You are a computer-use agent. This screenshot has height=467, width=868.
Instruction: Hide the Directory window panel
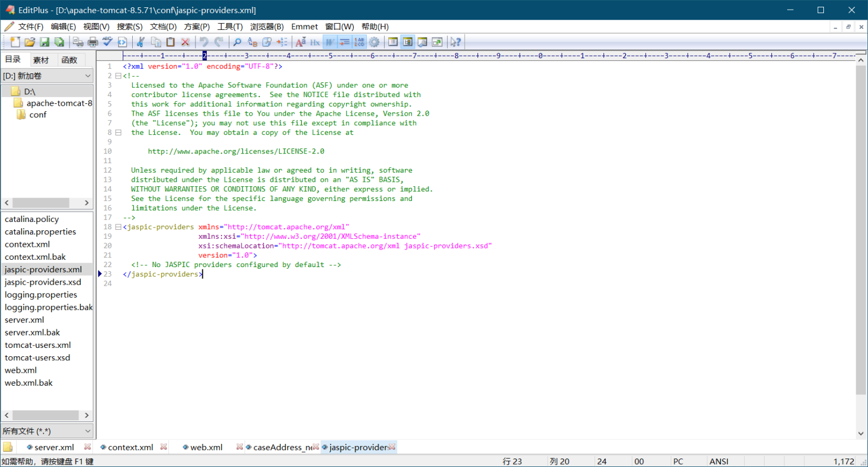(x=407, y=42)
